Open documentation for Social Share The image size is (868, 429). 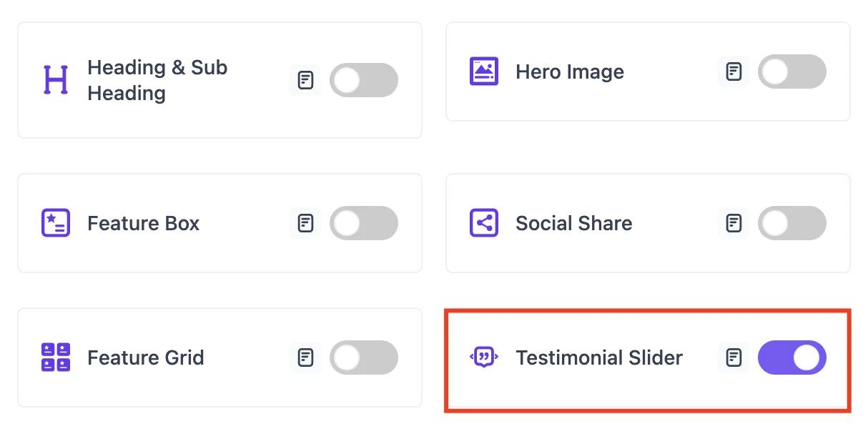[733, 223]
